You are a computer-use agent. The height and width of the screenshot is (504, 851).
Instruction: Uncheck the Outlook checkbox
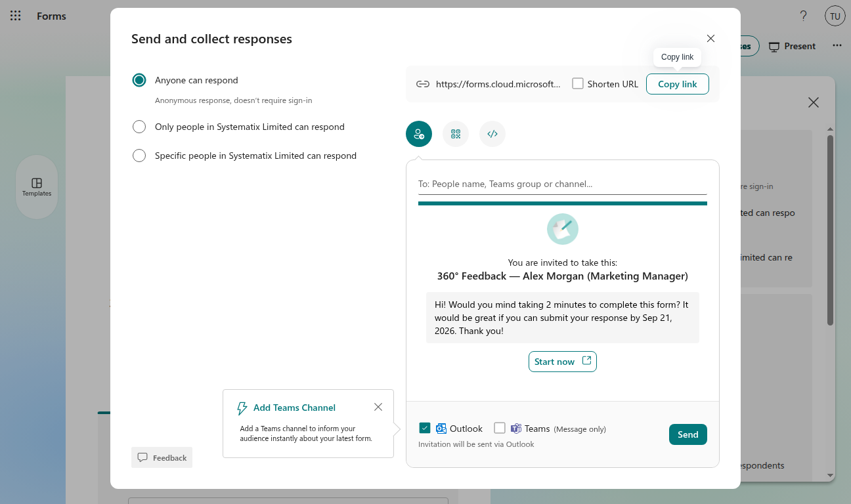tap(425, 428)
